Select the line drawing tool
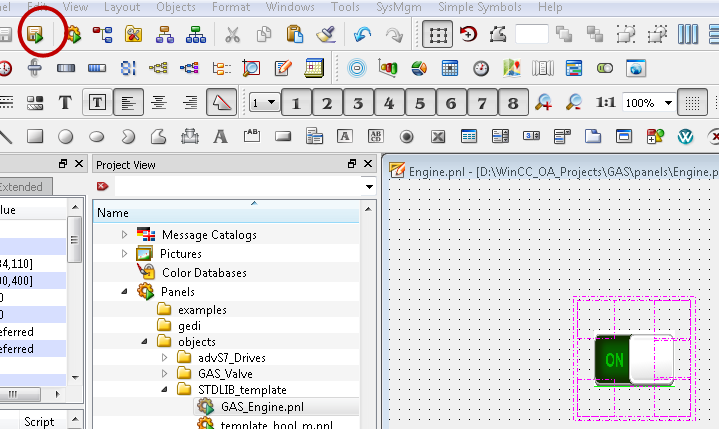Image resolution: width=719 pixels, height=429 pixels. (6, 136)
